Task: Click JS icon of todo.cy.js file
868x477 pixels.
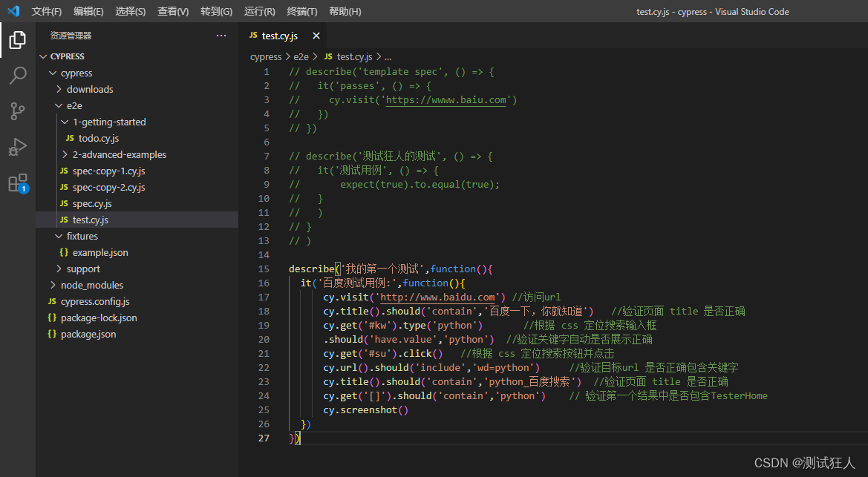Action: coord(70,138)
